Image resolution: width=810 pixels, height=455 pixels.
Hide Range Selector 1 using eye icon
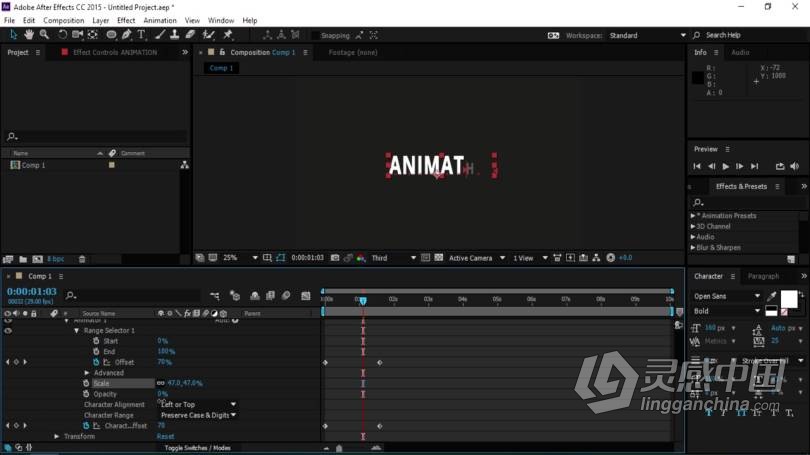pos(8,330)
